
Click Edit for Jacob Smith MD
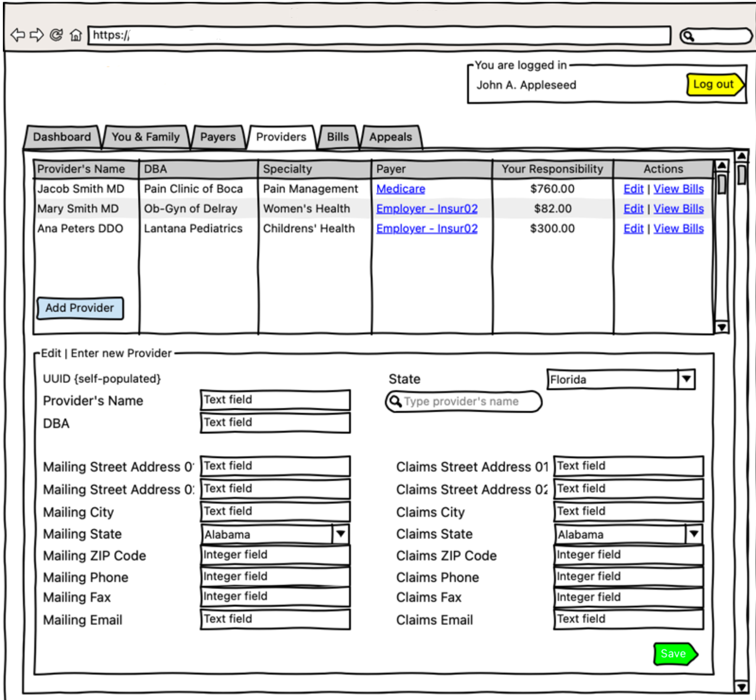[x=633, y=188]
